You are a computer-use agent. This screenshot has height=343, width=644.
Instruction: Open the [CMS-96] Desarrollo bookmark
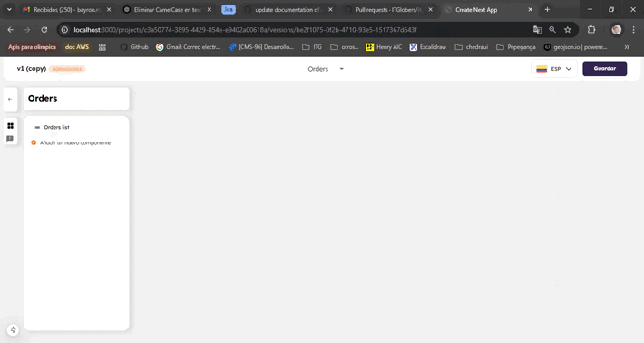click(261, 47)
